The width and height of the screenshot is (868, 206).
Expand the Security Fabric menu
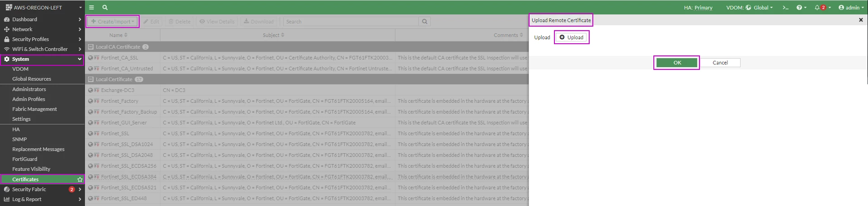point(42,189)
